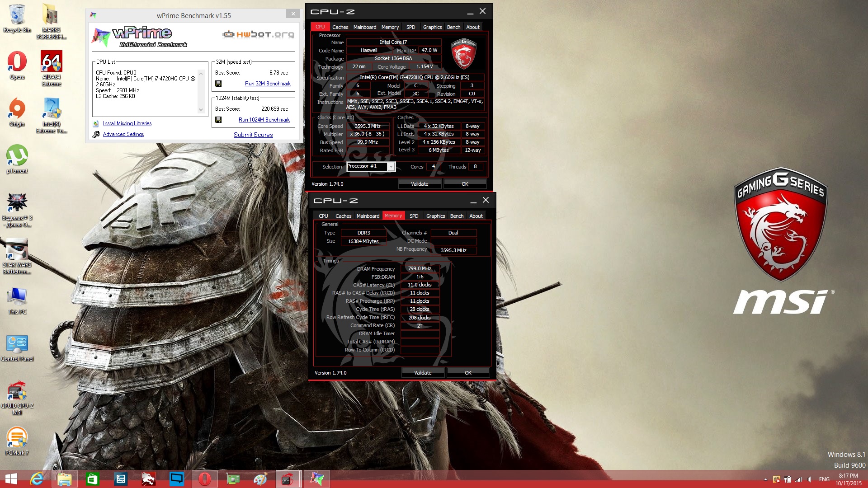868x488 pixels.
Task: Open Memory tab in upper CPU-Z window
Action: [x=390, y=27]
